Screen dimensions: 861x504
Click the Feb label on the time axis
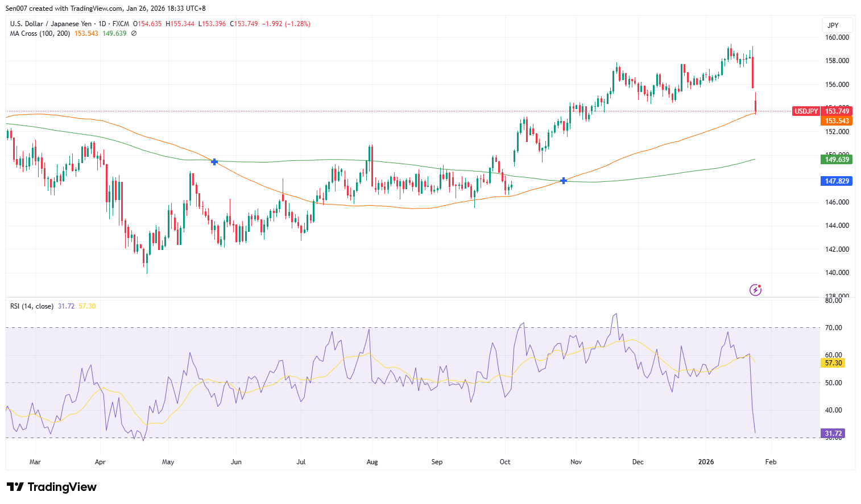(771, 462)
